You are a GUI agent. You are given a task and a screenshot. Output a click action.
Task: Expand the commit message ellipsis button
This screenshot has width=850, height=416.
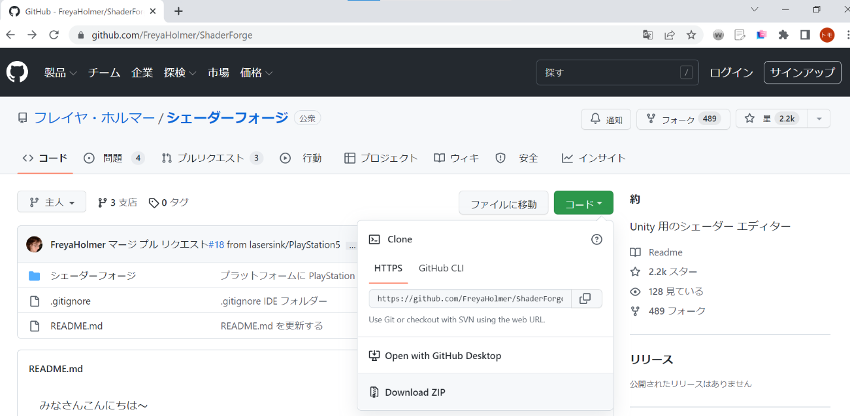(351, 245)
